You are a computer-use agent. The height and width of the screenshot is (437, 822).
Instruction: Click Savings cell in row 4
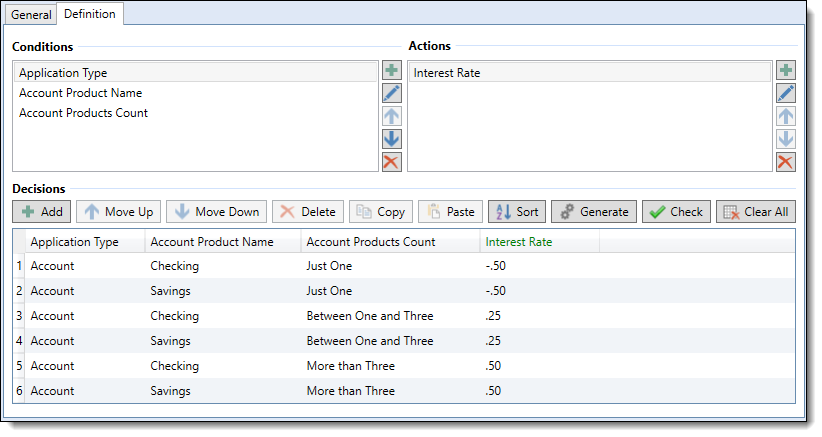[170, 341]
